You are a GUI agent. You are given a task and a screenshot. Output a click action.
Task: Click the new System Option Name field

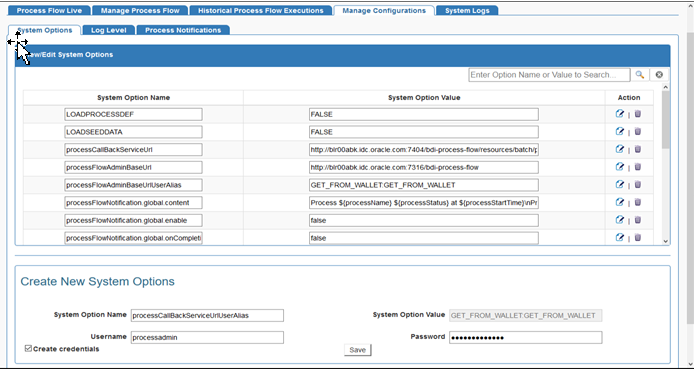pos(207,315)
